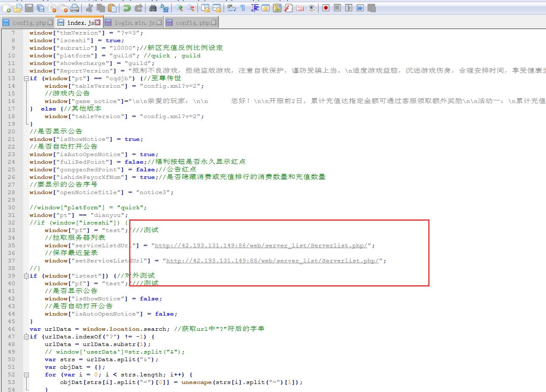Image resolution: width=546 pixels, height=392 pixels.
Task: Switch to the first config.php tab
Action: pyautogui.click(x=29, y=23)
